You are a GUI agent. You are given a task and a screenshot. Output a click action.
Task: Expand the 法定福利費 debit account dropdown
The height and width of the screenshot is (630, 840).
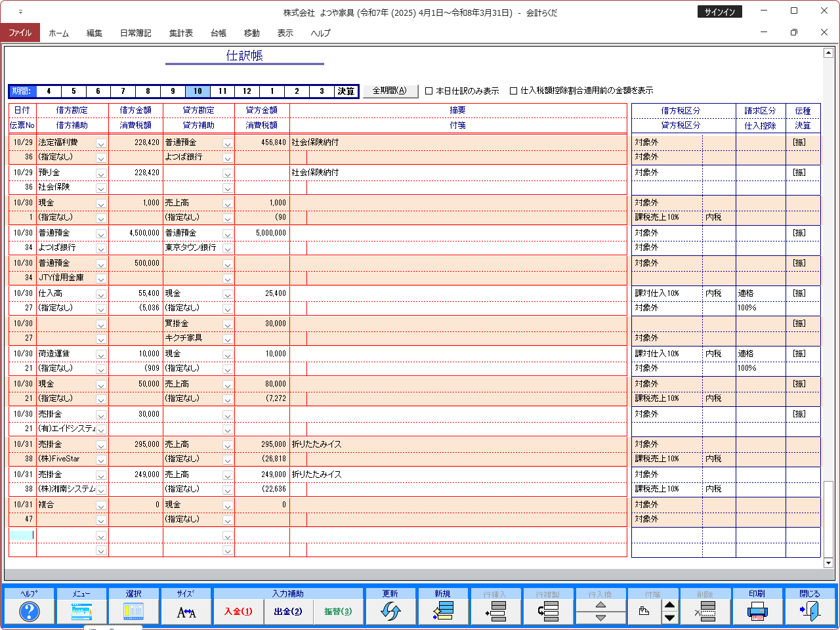click(x=101, y=143)
